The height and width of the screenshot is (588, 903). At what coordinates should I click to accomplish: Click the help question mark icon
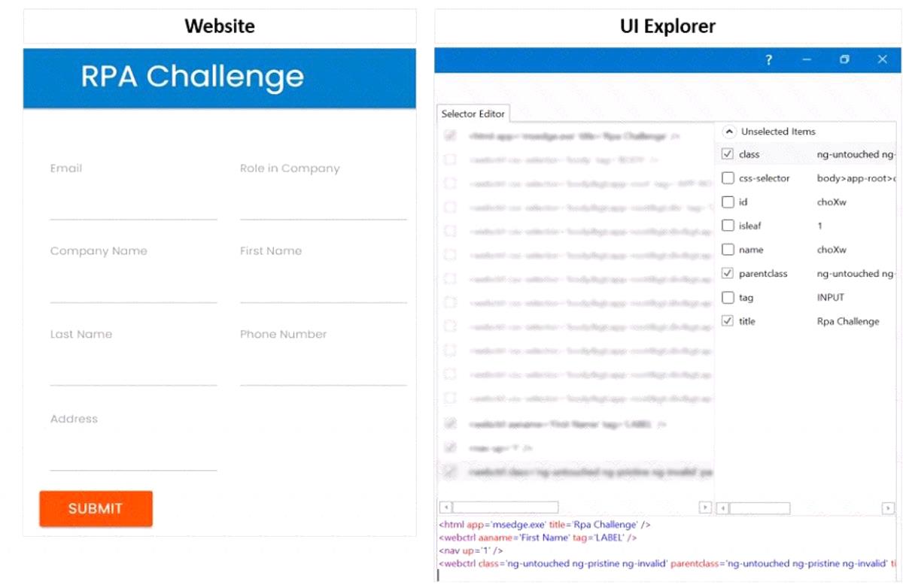768,60
